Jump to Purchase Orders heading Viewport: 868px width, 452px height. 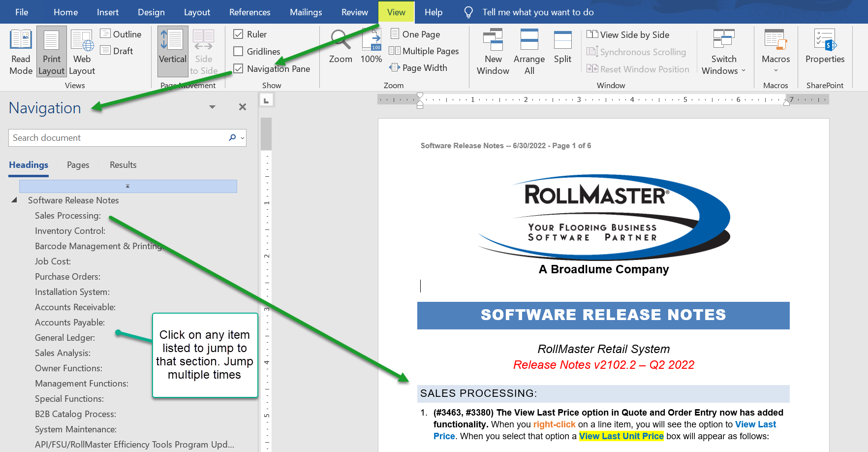coord(67,276)
